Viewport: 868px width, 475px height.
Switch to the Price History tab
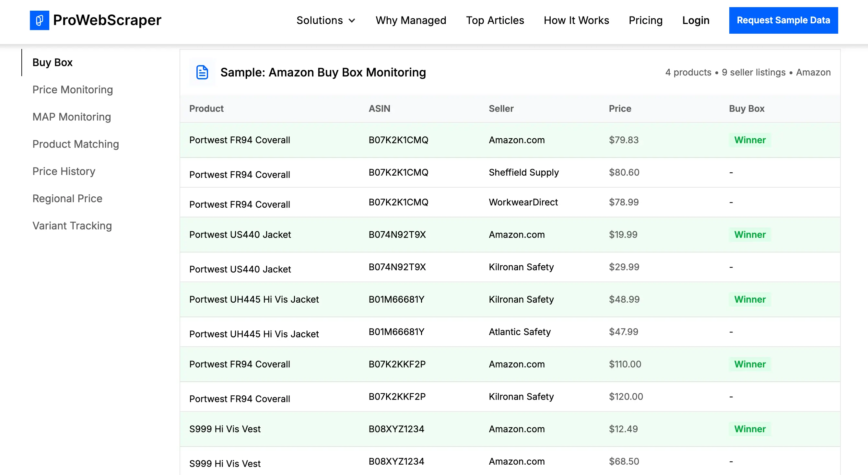pyautogui.click(x=64, y=171)
